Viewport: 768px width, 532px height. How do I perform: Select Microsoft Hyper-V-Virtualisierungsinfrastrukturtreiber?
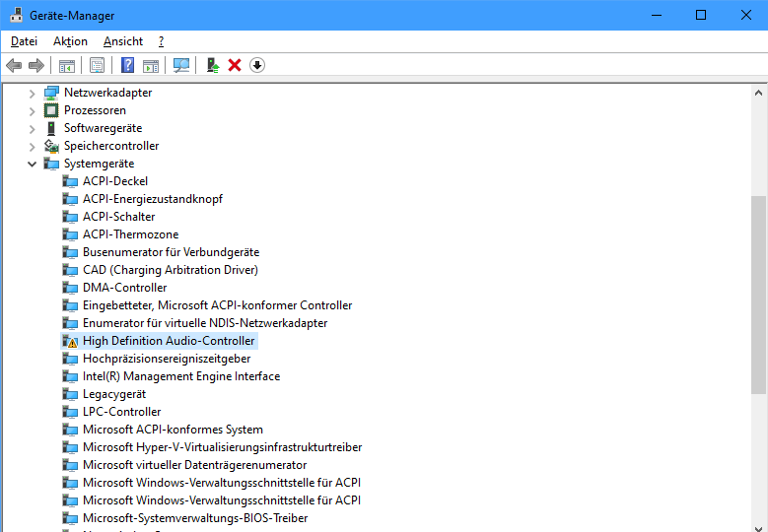[223, 447]
